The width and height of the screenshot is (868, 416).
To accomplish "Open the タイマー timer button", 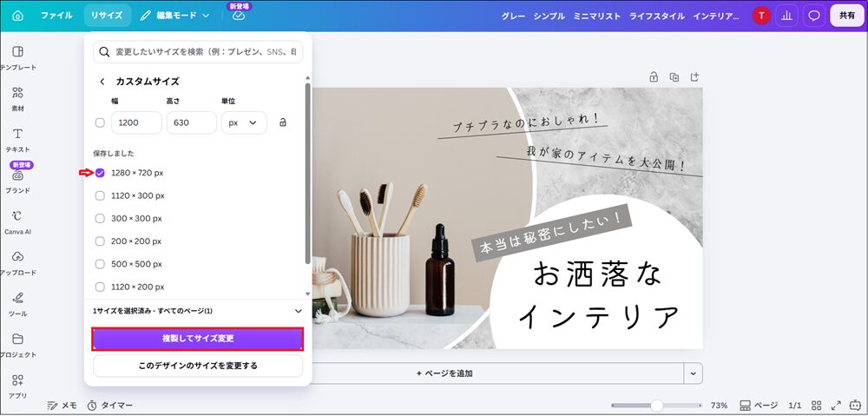I will [110, 406].
